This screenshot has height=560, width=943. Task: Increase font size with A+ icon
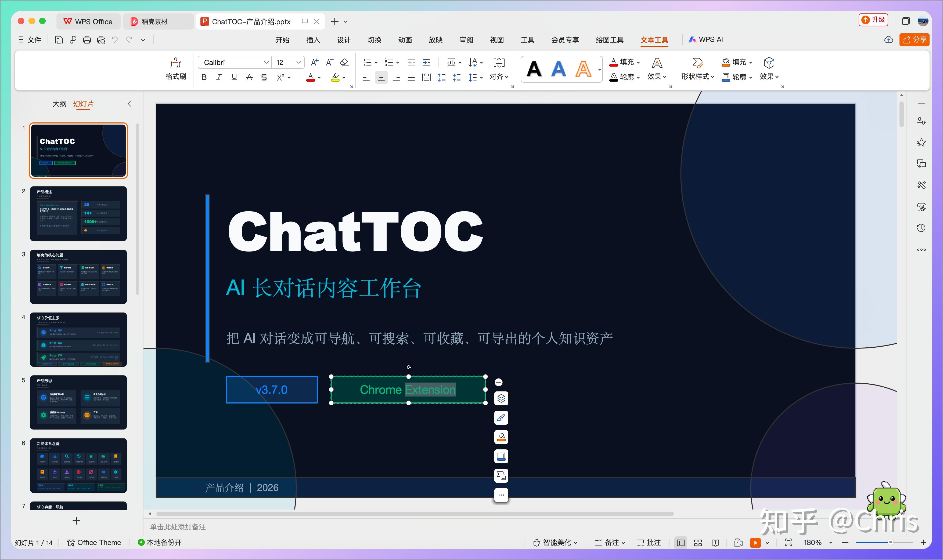click(x=315, y=62)
